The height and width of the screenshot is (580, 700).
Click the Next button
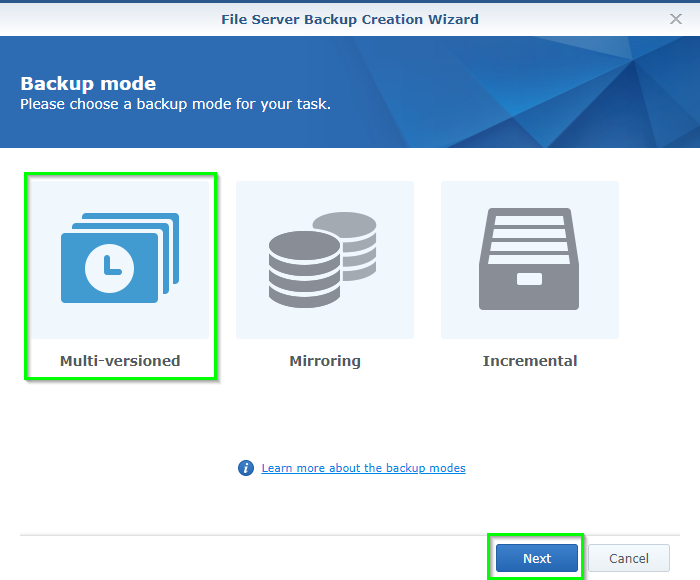point(537,558)
